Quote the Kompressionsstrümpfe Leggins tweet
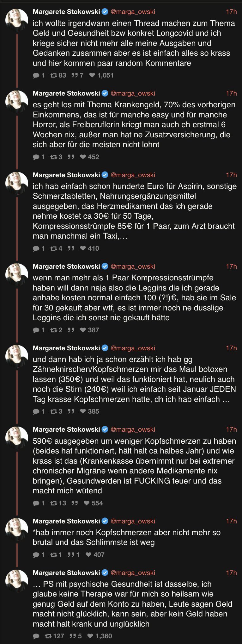The image size is (242, 644). click(71, 330)
